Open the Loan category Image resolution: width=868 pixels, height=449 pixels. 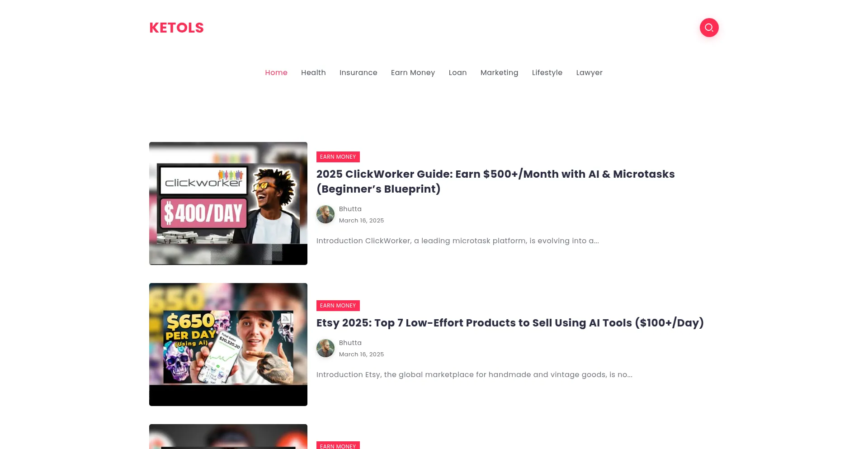tap(458, 72)
